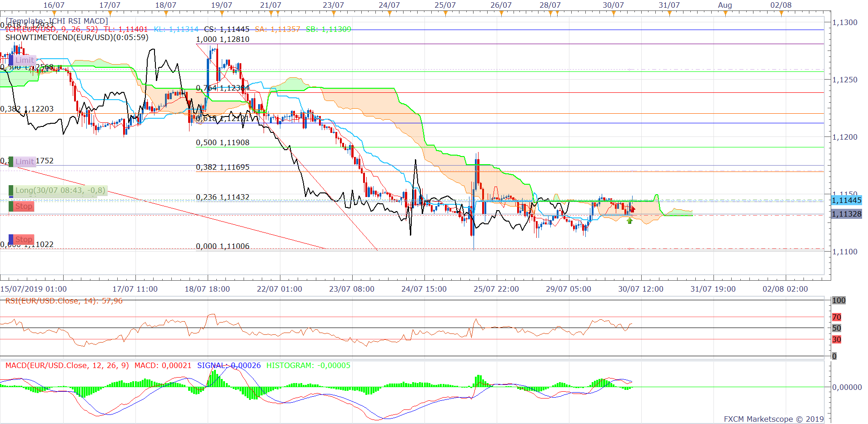The image size is (868, 424).
Task: Click the 23/07 08:00 time axis label
Action: [352, 289]
